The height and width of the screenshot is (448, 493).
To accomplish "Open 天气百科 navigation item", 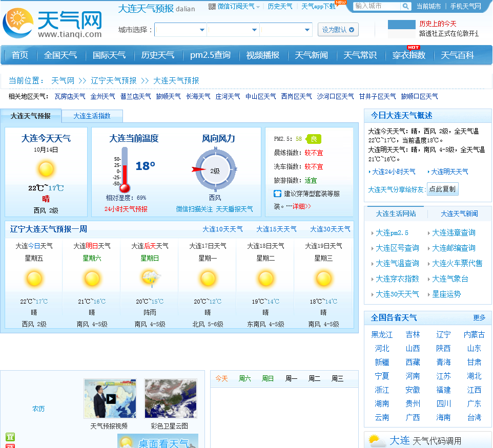I will click(x=457, y=55).
